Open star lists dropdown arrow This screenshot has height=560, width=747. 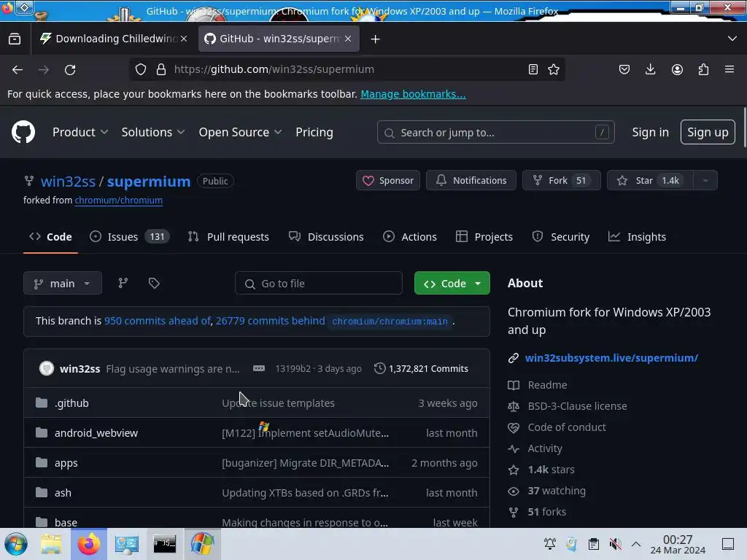[705, 181]
